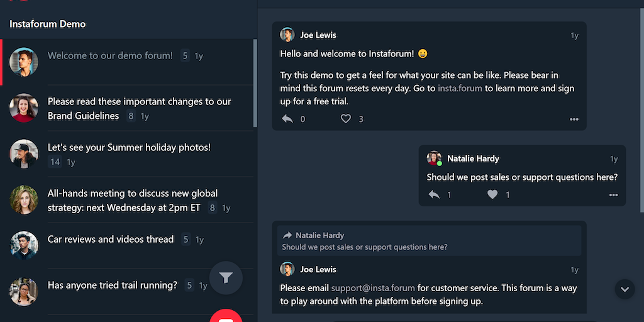Open more options on Natalie Hardy's message
The width and height of the screenshot is (644, 322).
click(x=613, y=195)
